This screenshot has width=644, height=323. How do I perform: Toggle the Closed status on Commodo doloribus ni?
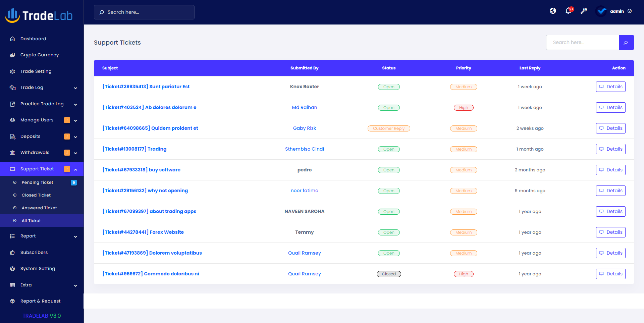tap(389, 274)
